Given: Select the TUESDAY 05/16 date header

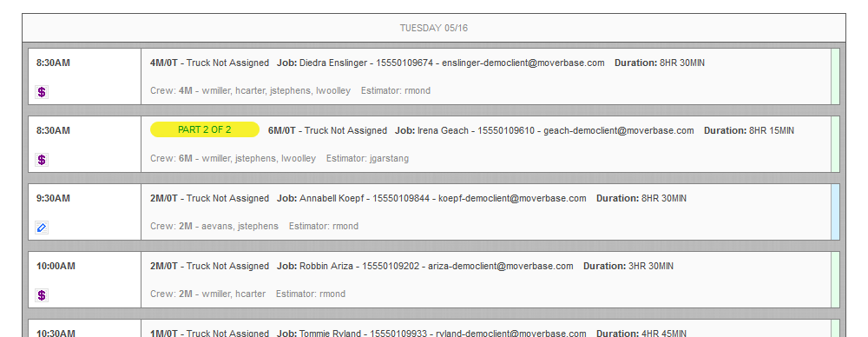Looking at the screenshot, I should click(434, 28).
